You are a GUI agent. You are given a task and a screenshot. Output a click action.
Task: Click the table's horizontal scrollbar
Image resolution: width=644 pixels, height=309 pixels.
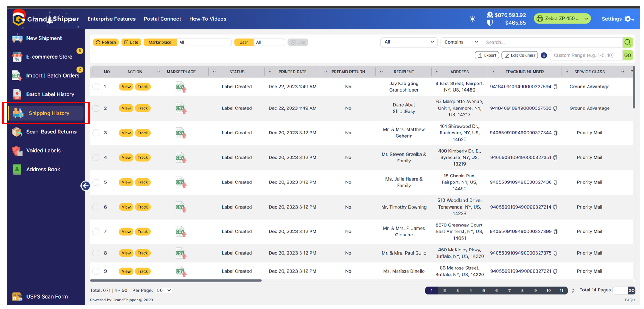(x=176, y=280)
